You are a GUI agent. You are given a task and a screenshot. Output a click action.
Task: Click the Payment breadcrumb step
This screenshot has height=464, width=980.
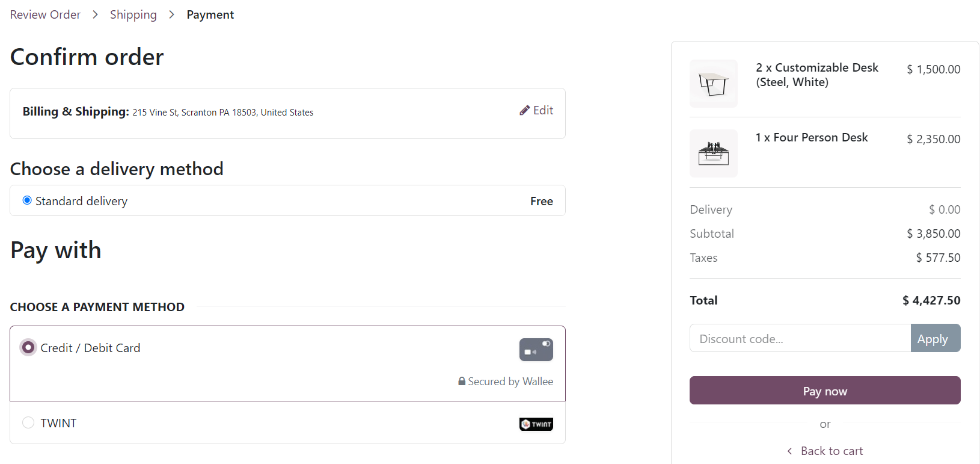210,14
